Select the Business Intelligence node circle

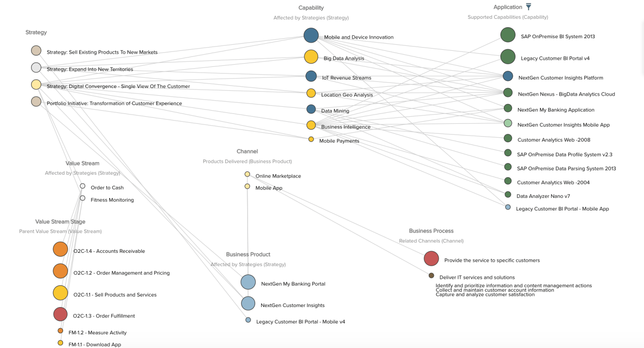[311, 125]
